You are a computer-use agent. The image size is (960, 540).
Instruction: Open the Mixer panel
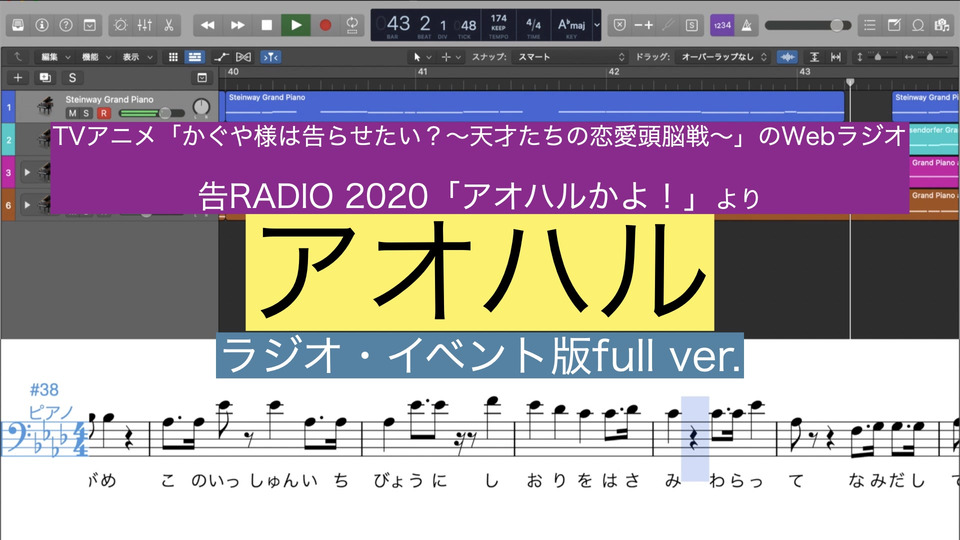[144, 25]
